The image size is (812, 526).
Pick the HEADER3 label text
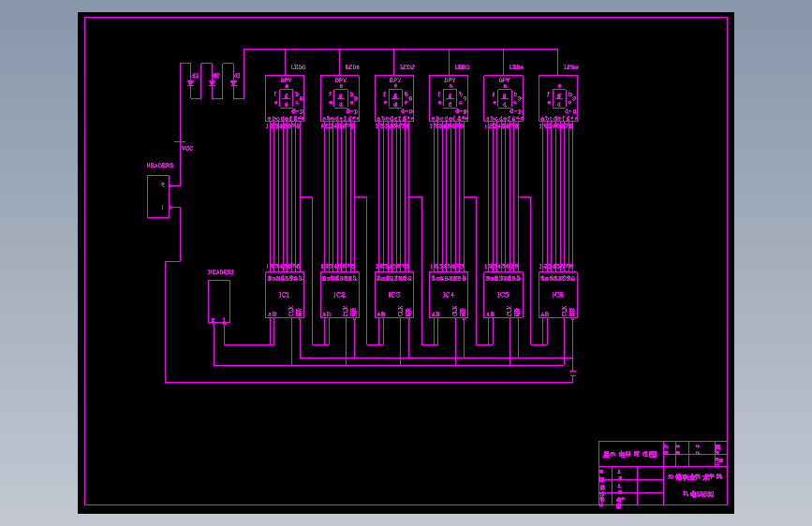click(221, 272)
